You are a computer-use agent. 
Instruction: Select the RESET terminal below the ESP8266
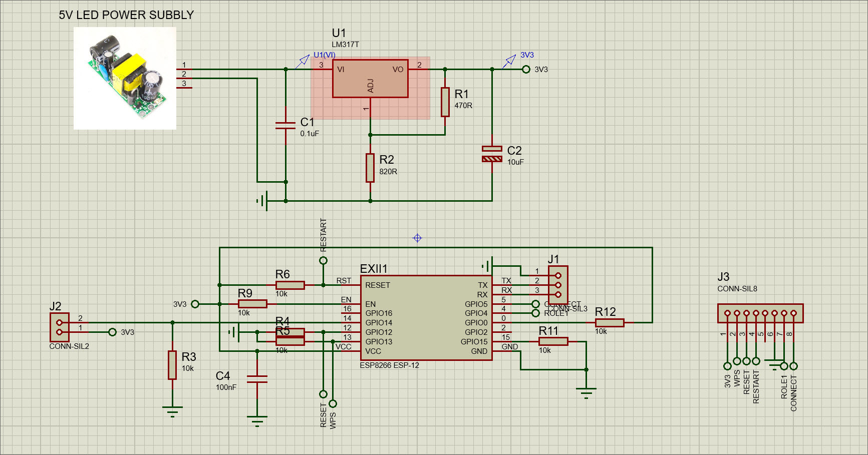[x=323, y=394]
